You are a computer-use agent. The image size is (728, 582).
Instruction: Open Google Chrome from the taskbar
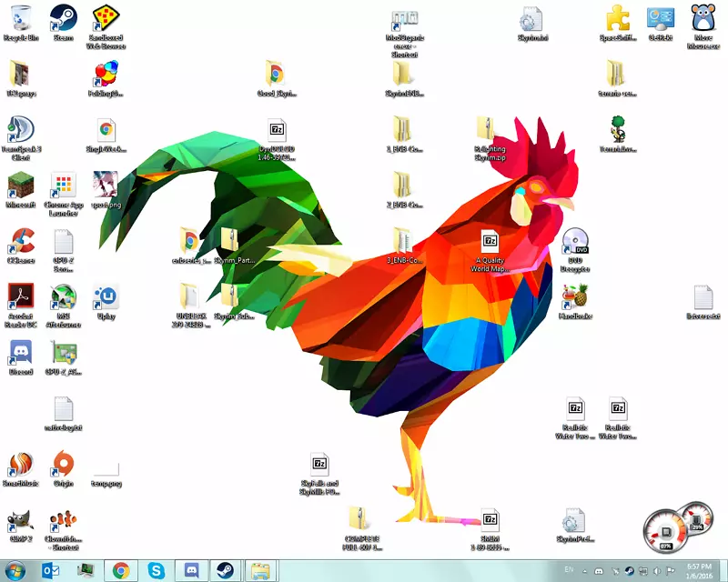119,570
